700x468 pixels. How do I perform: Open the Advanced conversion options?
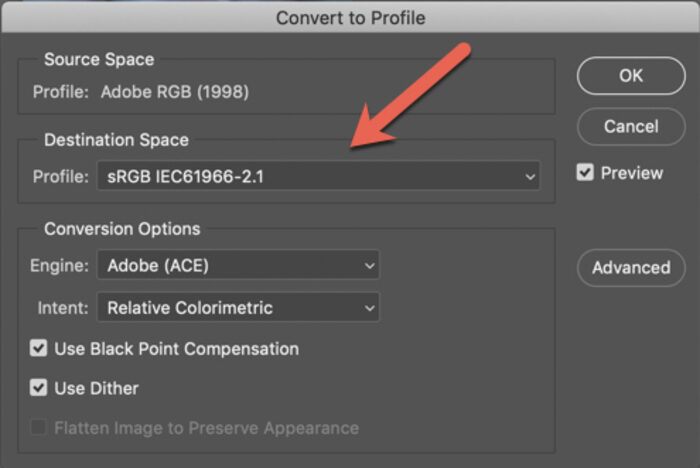(631, 268)
